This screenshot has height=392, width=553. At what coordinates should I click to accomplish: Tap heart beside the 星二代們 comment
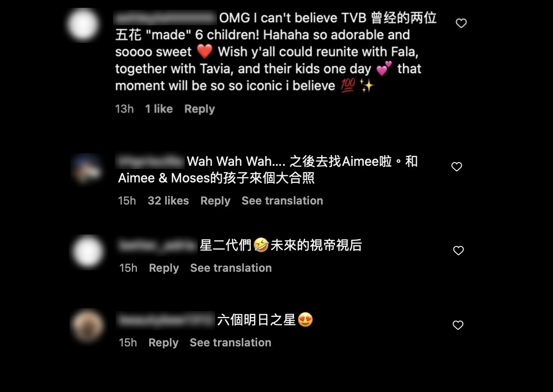pyautogui.click(x=458, y=251)
